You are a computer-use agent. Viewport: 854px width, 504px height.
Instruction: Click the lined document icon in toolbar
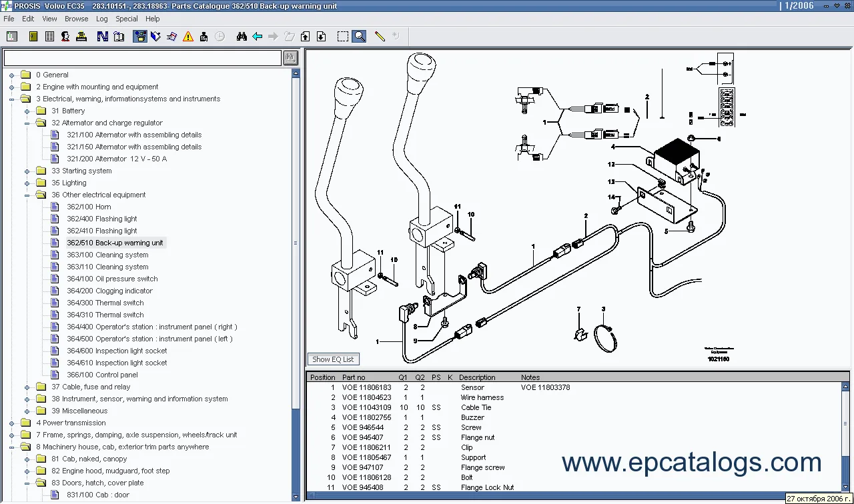coord(49,37)
